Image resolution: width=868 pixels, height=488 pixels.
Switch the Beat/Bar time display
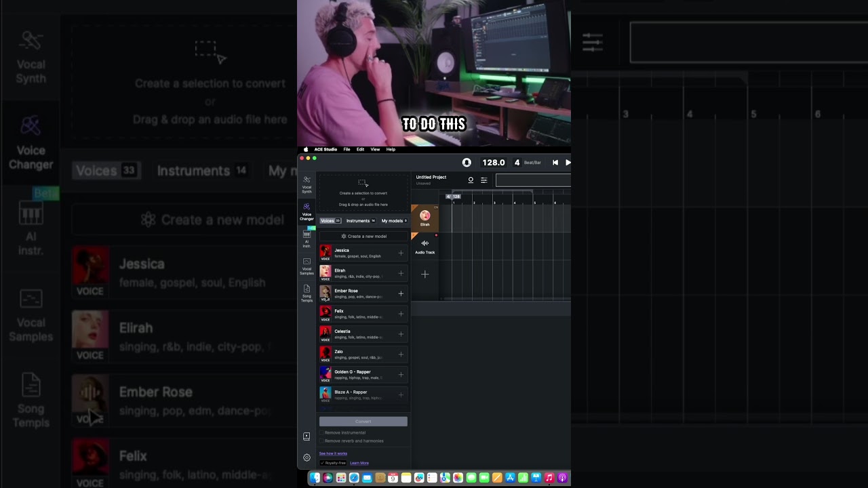532,163
